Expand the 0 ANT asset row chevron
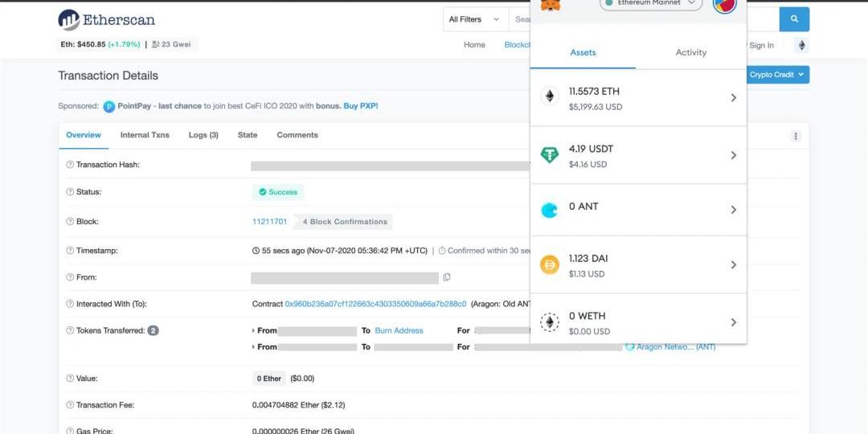Image resolution: width=868 pixels, height=434 pixels. point(734,210)
